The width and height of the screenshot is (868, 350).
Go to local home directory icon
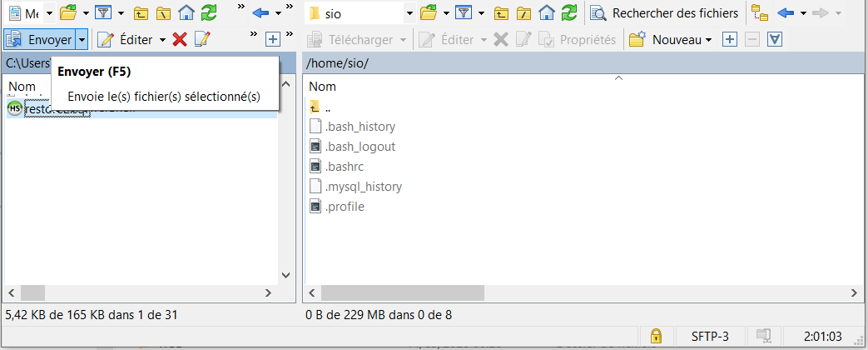(x=187, y=13)
